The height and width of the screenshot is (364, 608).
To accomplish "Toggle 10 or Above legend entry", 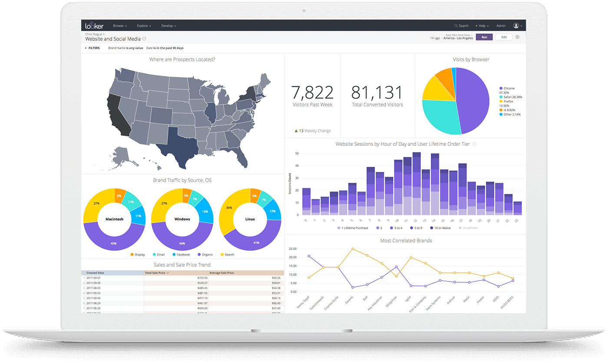I will coord(441,228).
